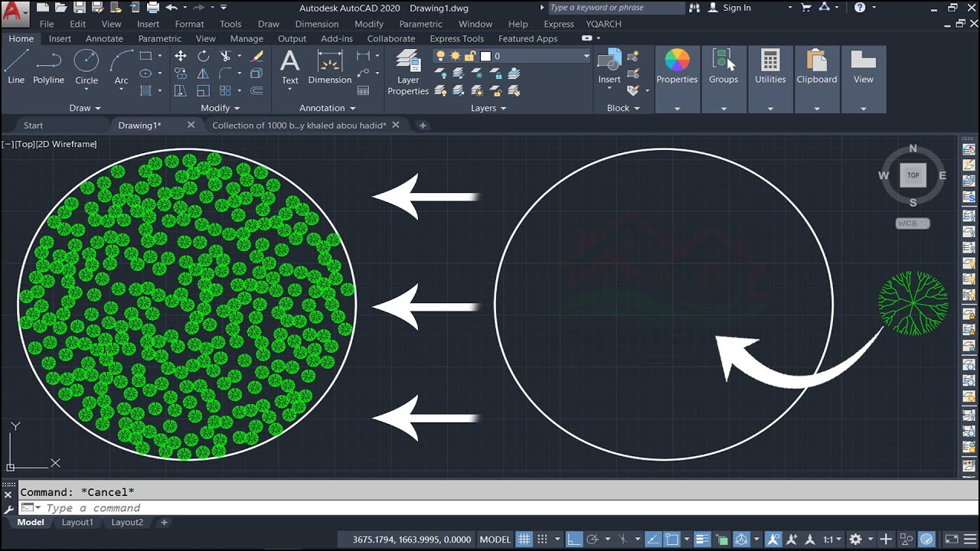Select the Trim scissors tool

pyautogui.click(x=225, y=56)
